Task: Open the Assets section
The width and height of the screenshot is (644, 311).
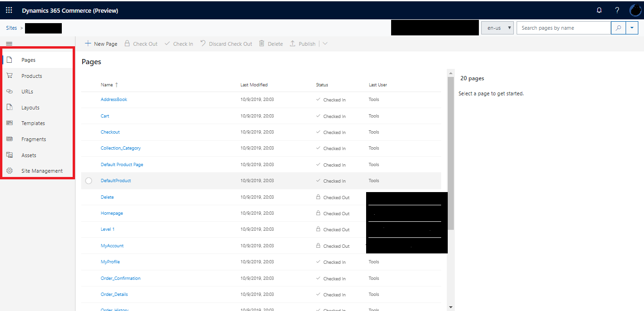Action: 29,155
